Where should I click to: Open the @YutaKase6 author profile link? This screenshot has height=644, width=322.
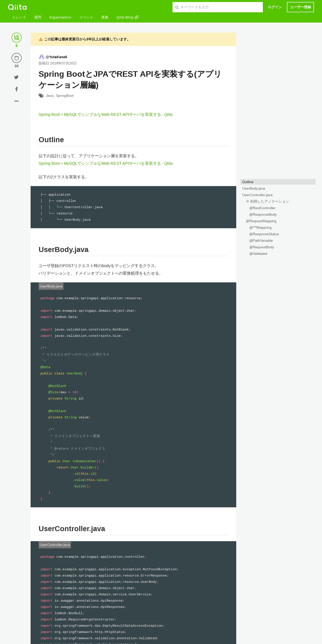pyautogui.click(x=56, y=57)
